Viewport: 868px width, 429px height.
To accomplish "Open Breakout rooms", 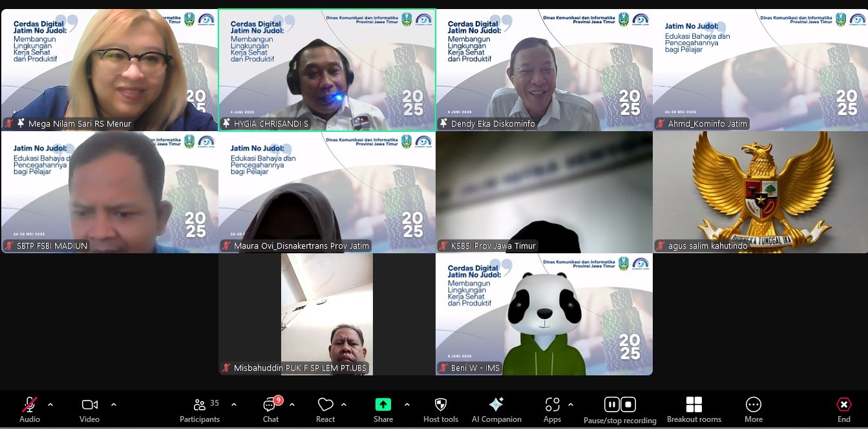I will [693, 408].
